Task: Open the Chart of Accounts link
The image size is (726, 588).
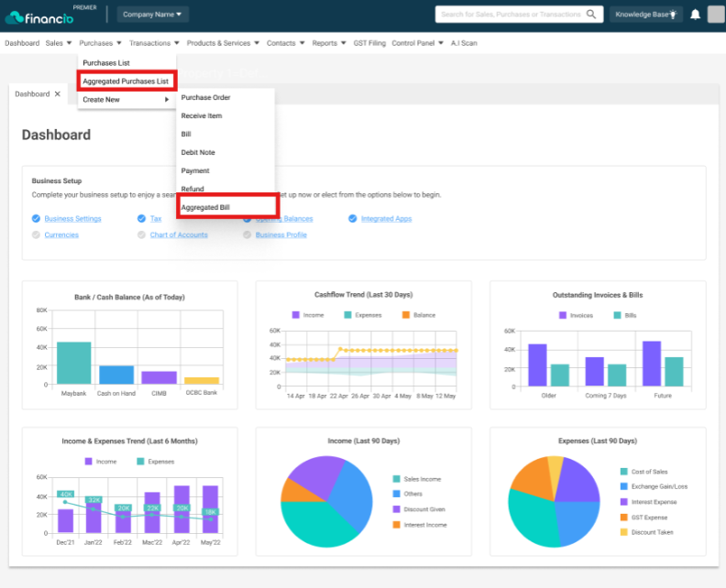Action: pos(179,234)
